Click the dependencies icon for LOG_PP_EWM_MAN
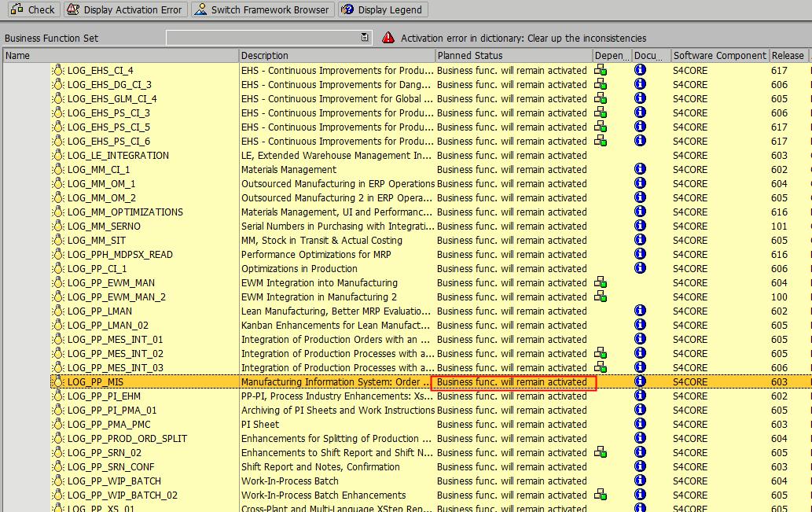Viewport: 812px width, 512px height. [599, 282]
